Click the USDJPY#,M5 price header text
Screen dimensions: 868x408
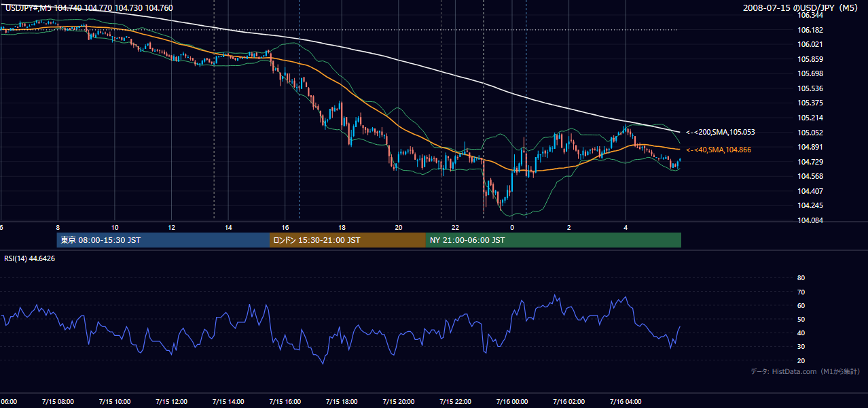tap(88, 7)
